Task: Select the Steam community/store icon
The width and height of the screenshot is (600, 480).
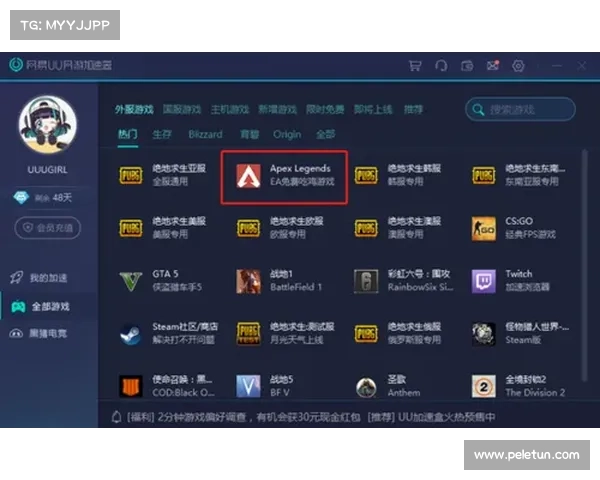Action: tap(131, 334)
